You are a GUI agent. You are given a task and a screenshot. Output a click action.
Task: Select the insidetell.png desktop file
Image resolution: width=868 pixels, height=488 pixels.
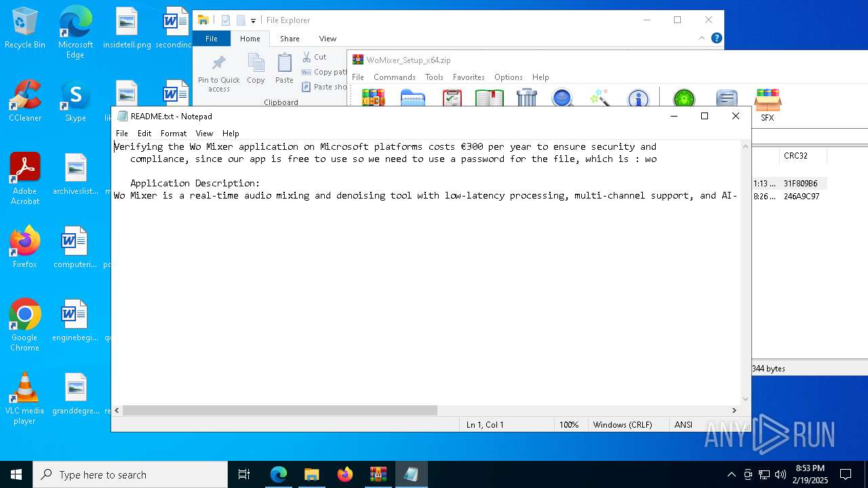point(127,28)
